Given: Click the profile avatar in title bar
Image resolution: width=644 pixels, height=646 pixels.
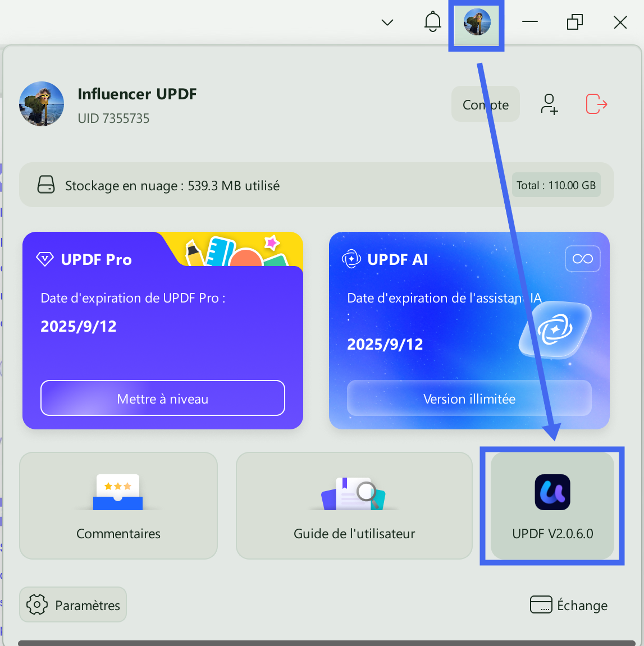Looking at the screenshot, I should [x=477, y=22].
